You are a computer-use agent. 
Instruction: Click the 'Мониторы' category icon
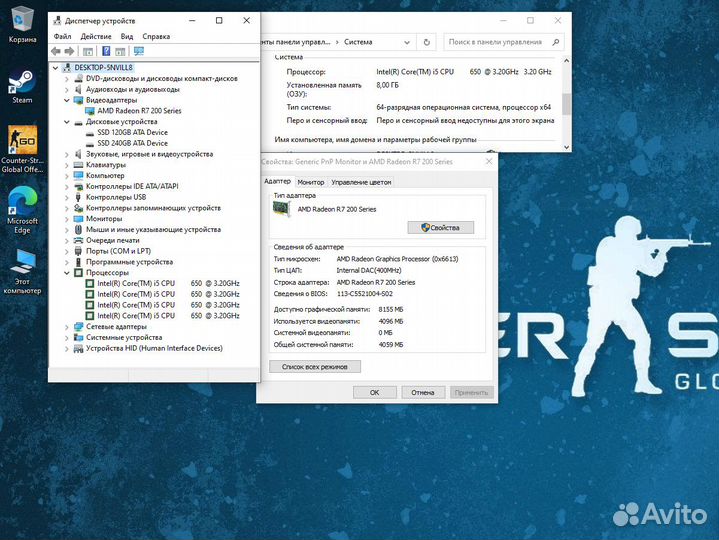78,219
